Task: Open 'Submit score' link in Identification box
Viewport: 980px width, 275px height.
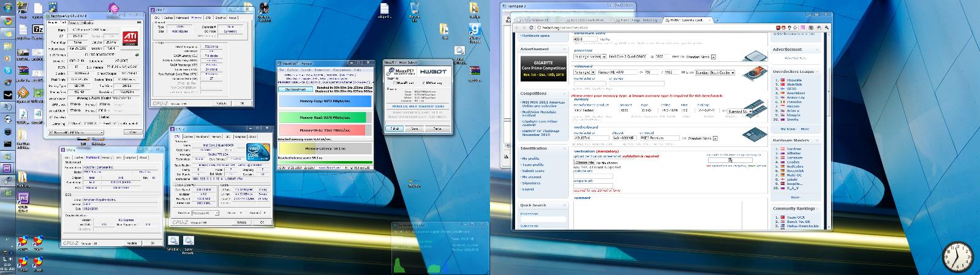Action: [533, 171]
